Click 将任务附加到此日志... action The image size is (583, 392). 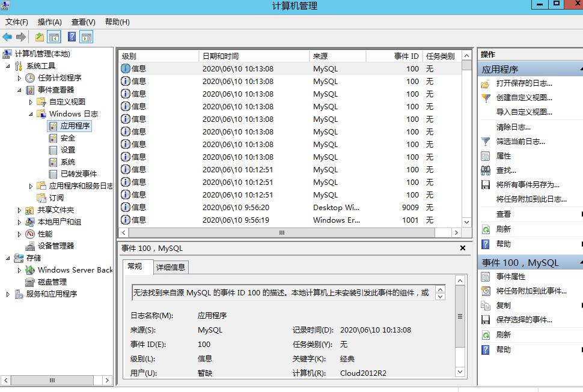click(531, 199)
